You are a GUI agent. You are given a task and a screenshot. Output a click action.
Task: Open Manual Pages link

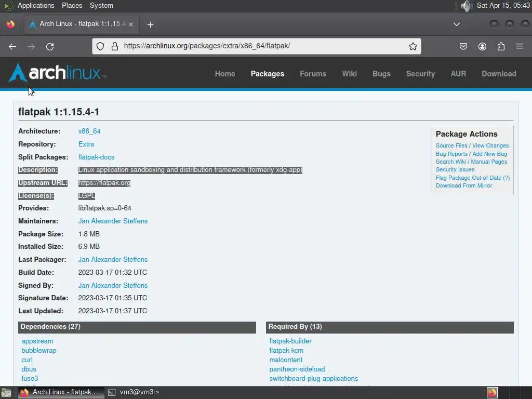point(489,162)
